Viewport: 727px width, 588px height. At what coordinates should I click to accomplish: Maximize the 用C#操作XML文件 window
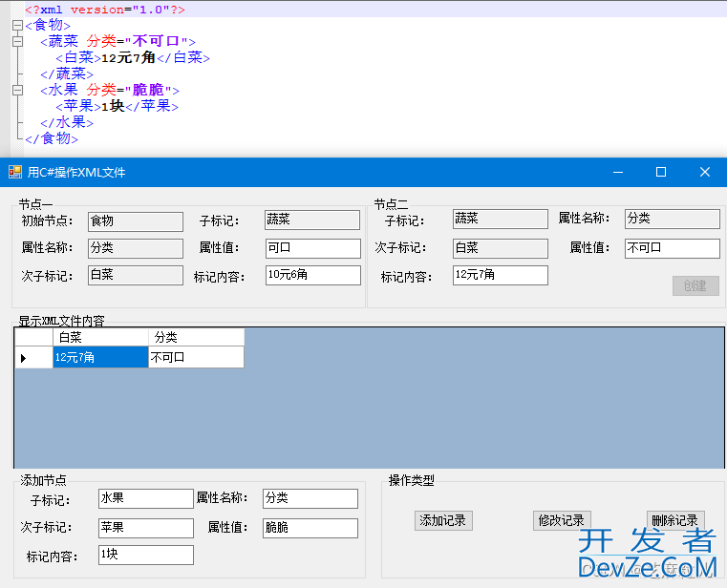[x=661, y=173]
